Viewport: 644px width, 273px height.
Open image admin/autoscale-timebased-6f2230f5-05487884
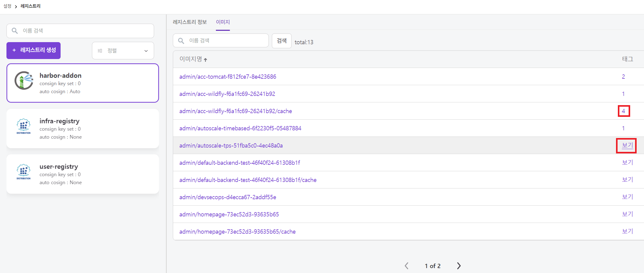point(241,128)
